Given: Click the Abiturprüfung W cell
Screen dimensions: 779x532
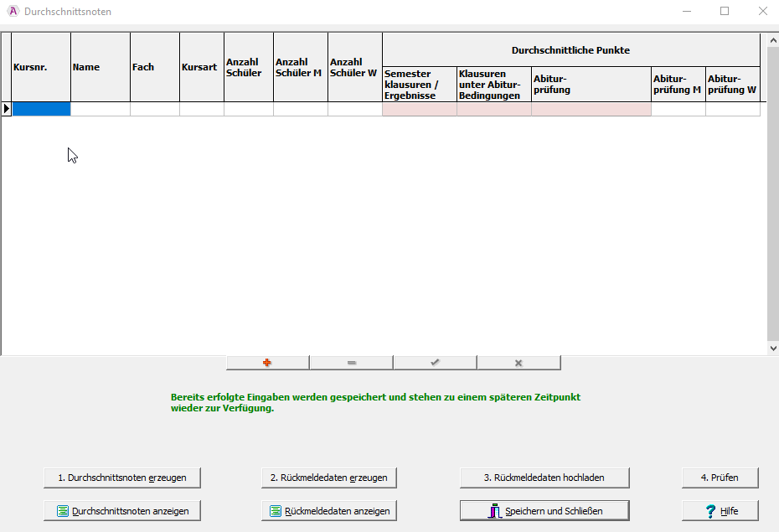Looking at the screenshot, I should [x=733, y=109].
